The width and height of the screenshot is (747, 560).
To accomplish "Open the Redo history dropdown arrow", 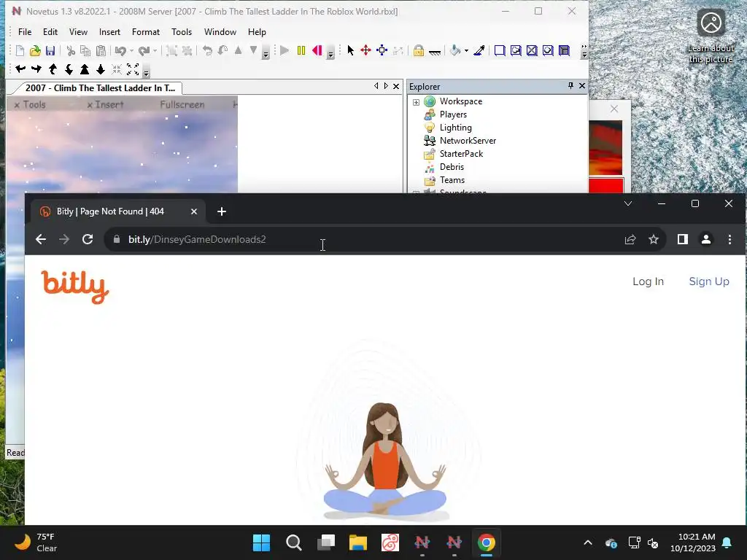I will click(155, 50).
